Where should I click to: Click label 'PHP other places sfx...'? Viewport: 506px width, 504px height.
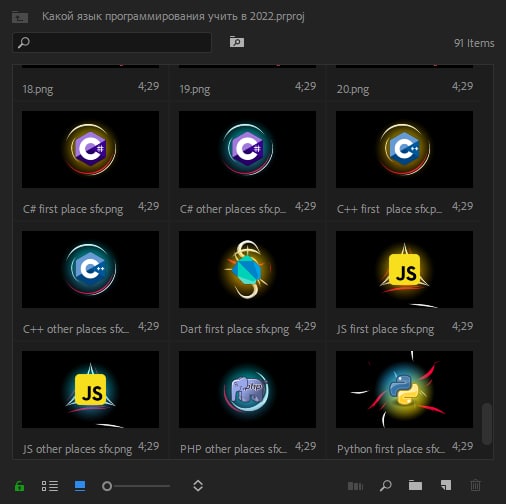233,449
